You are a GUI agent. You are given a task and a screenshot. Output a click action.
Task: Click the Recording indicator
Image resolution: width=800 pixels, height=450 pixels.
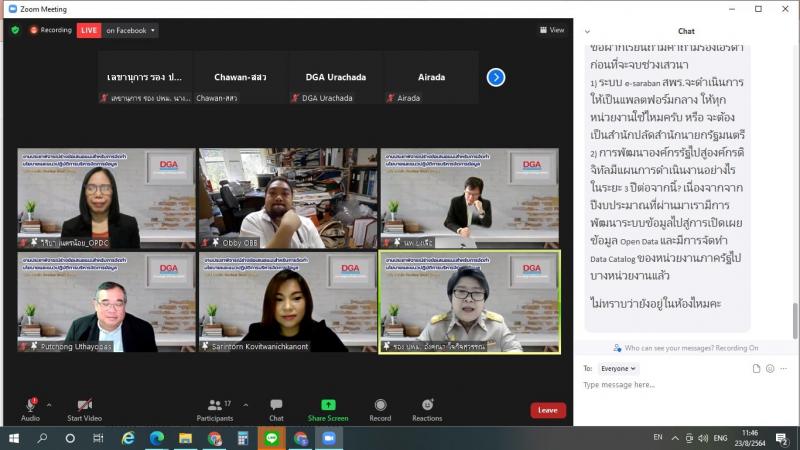[x=51, y=30]
